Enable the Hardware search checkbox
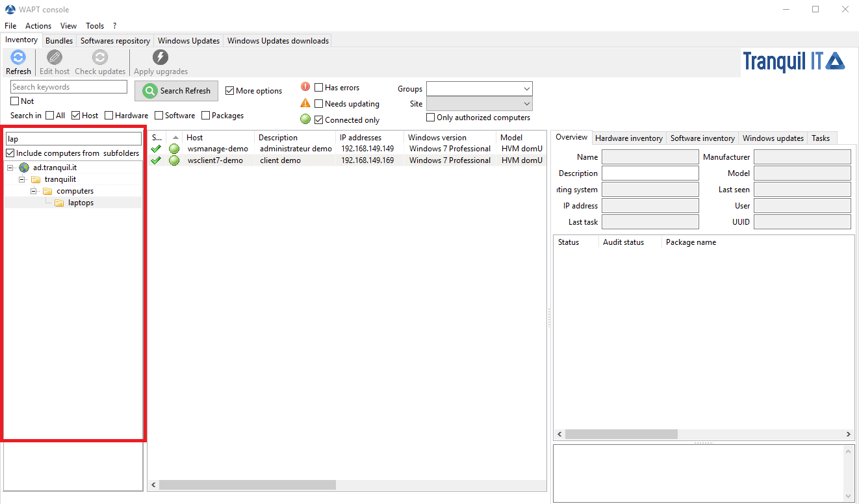The height and width of the screenshot is (504, 859). pos(109,116)
